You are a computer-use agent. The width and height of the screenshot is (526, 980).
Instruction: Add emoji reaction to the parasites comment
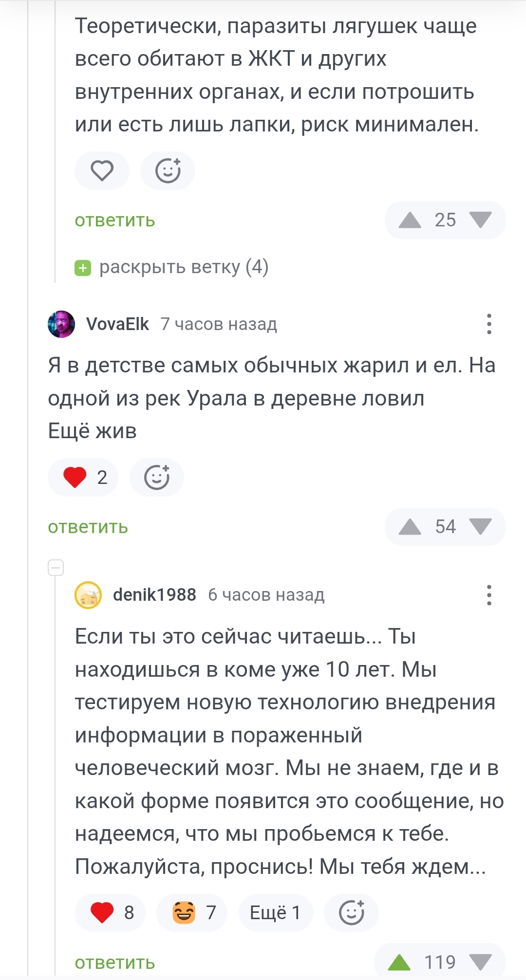(168, 171)
